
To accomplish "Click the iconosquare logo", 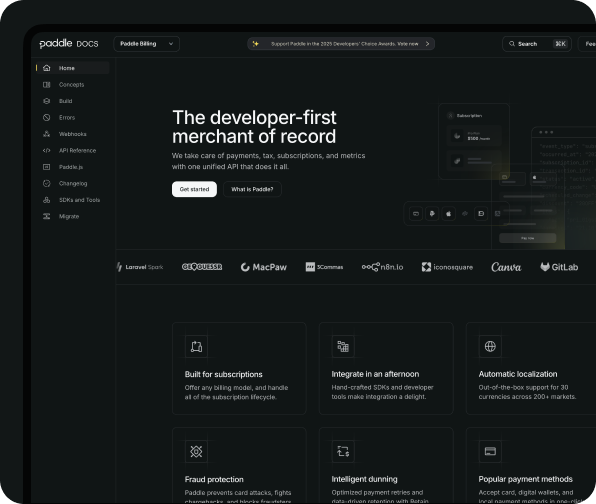I will pyautogui.click(x=447, y=267).
